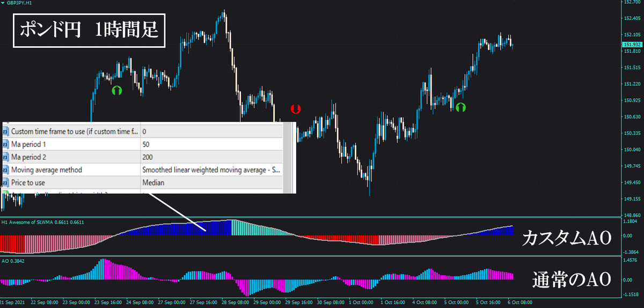The width and height of the screenshot is (644, 308).
Task: Click the icon beside Moving average method
Action: click(x=5, y=170)
